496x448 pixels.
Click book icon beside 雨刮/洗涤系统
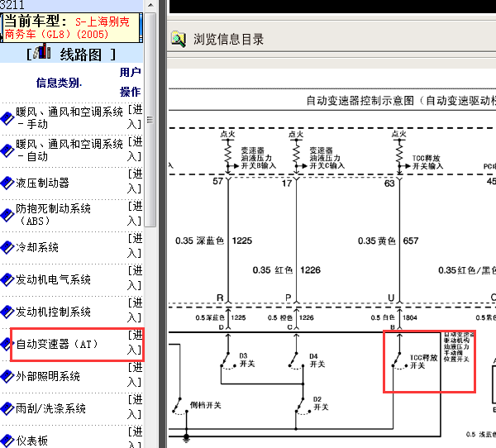click(x=7, y=409)
